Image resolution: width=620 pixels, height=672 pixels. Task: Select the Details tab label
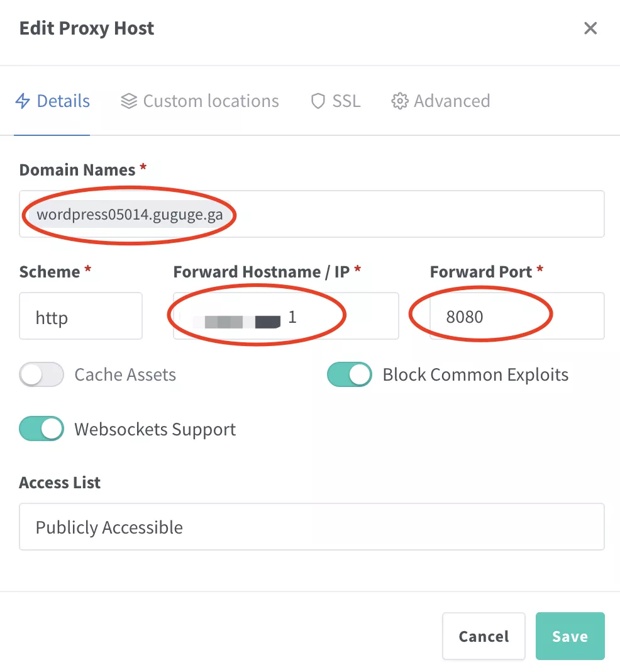click(x=63, y=101)
